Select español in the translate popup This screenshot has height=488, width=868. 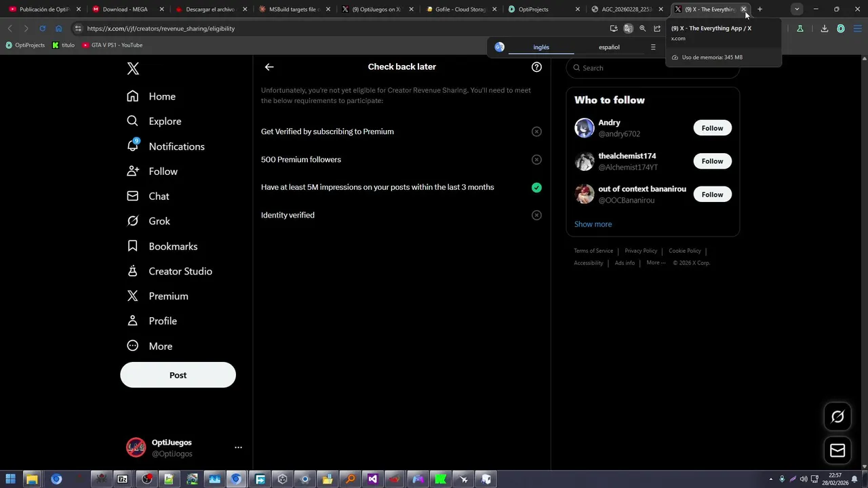point(609,47)
